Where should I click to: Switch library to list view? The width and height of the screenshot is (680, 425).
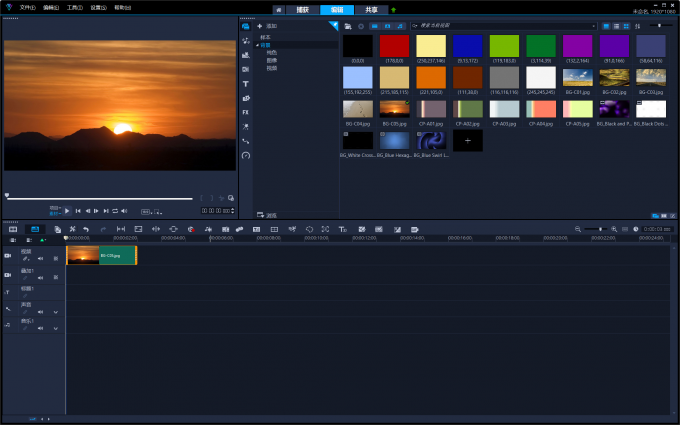616,26
